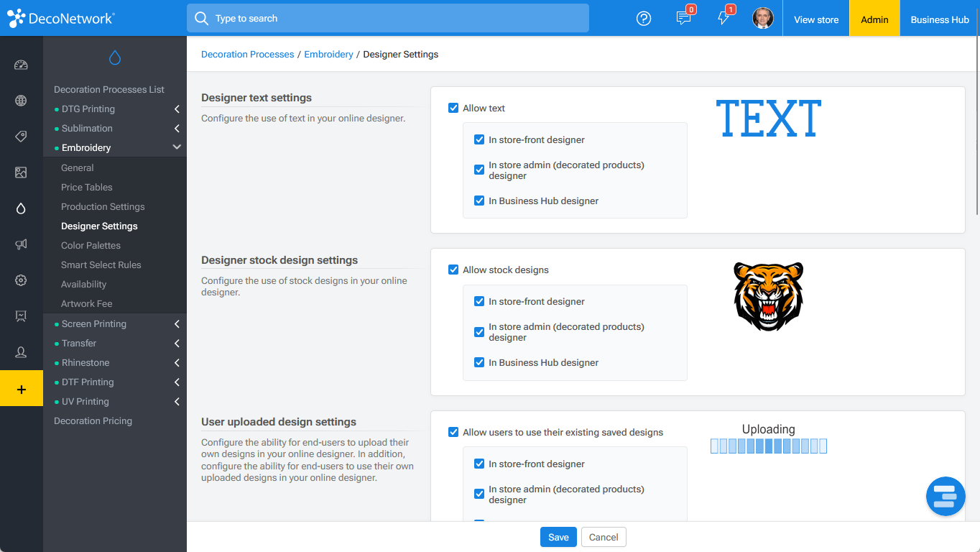Toggle stock designs In store admin designer checkbox
980x552 pixels.
(479, 332)
